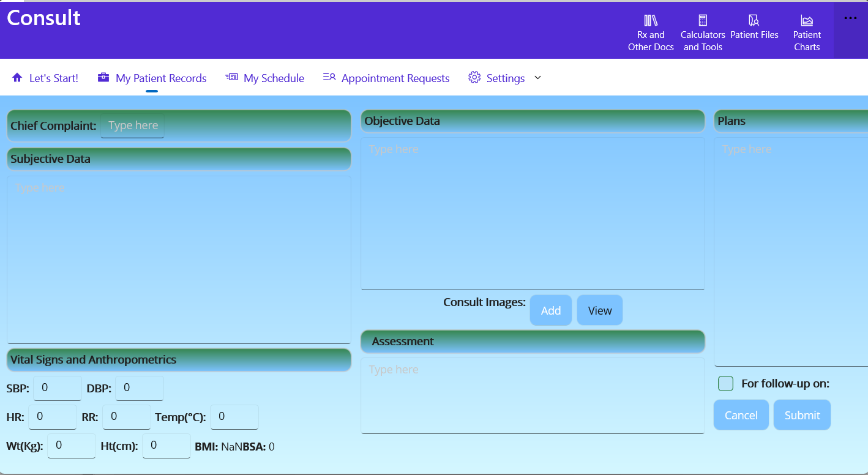Open Calculators and Tools
868x475 pixels.
tap(702, 31)
